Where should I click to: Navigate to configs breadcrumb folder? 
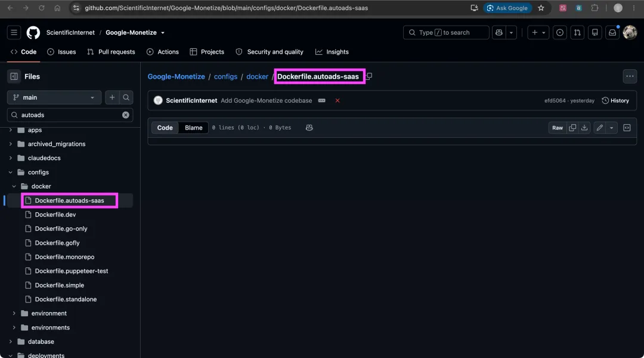coord(225,76)
